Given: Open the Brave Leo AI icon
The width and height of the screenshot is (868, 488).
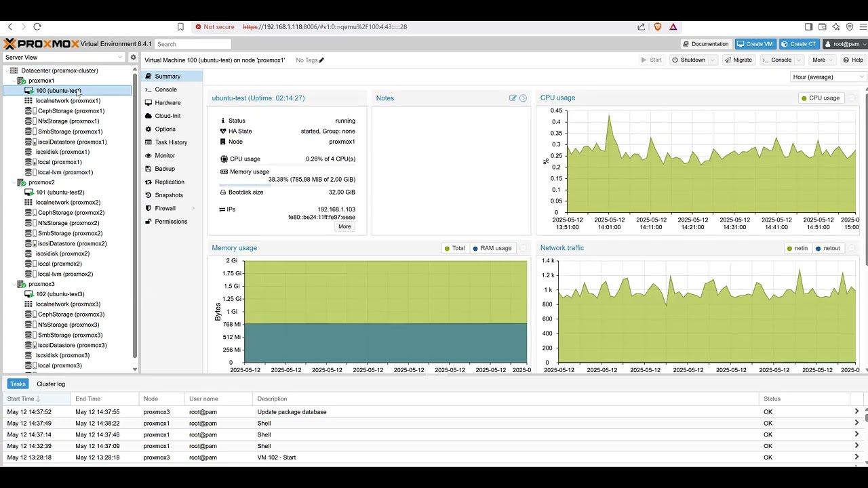Looking at the screenshot, I should (836, 27).
